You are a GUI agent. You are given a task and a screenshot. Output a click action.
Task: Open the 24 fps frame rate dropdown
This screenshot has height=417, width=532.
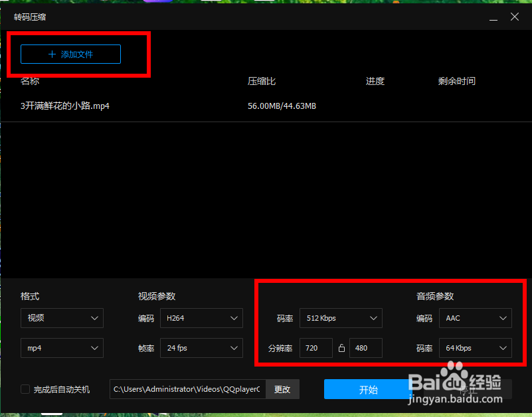(201, 348)
